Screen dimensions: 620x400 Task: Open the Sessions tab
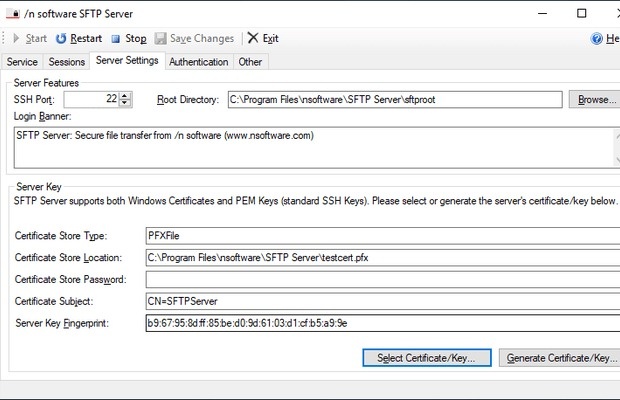pyautogui.click(x=66, y=62)
